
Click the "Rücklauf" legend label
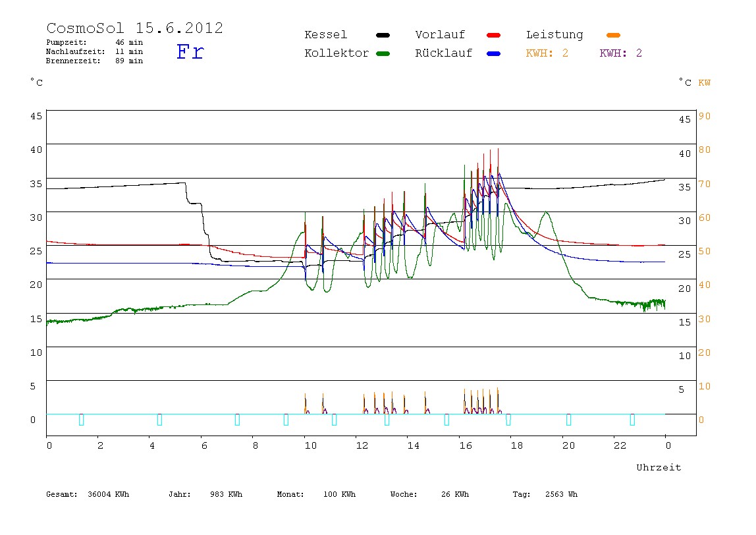[x=444, y=53]
